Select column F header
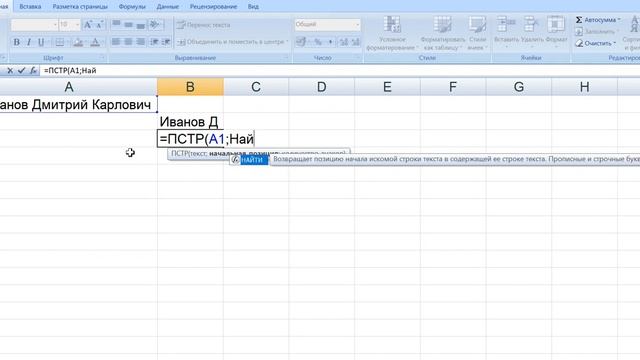Screen dimensions: 640x360 (x=453, y=87)
